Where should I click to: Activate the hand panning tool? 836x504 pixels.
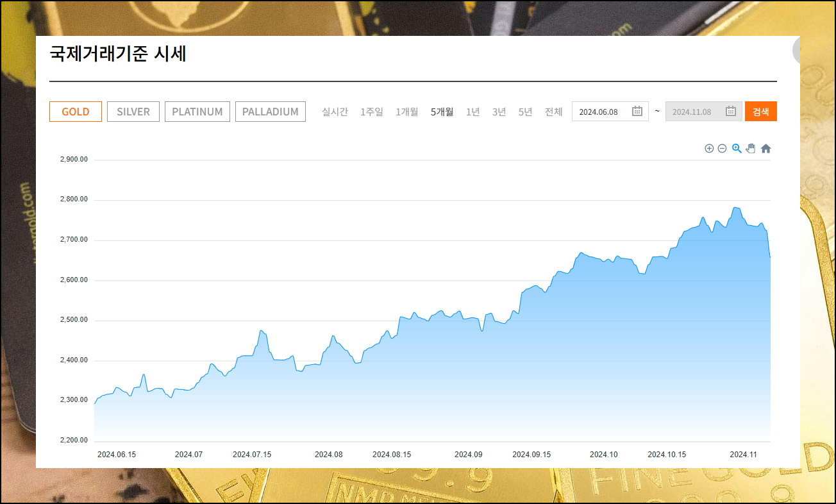click(751, 148)
